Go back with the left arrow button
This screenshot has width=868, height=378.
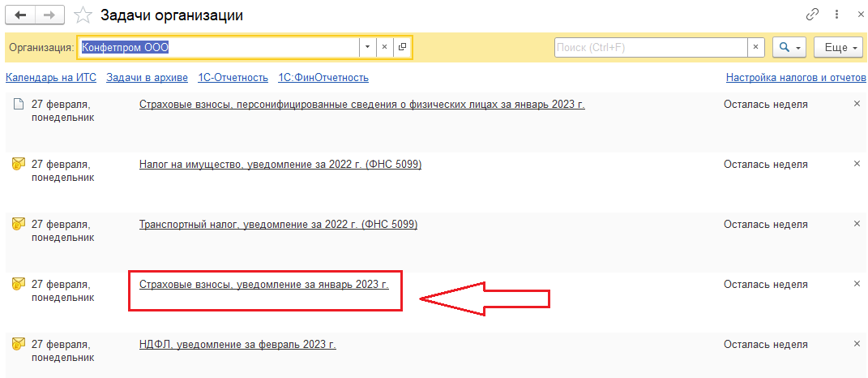(19, 15)
